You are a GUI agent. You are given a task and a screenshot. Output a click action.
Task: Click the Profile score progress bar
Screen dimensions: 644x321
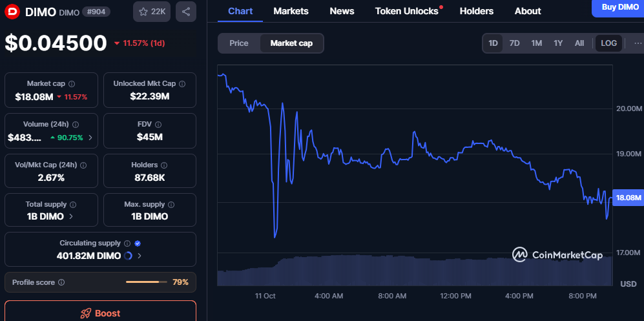[x=145, y=282]
